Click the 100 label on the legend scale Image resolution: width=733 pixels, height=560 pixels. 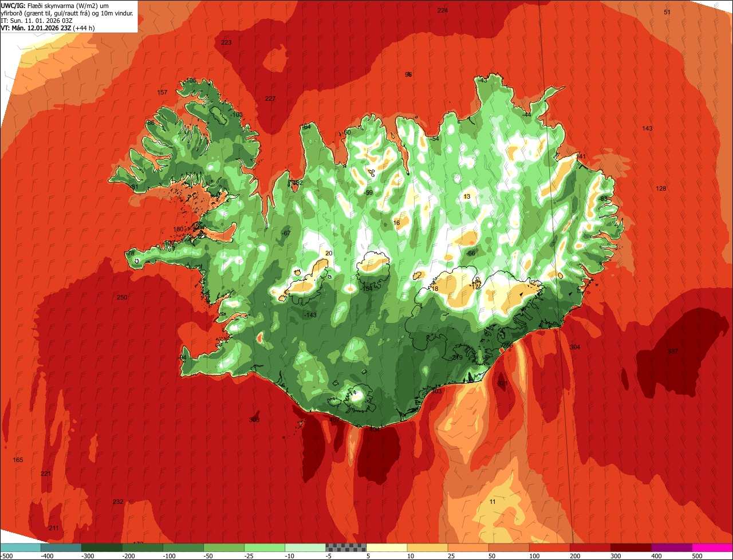coord(534,555)
